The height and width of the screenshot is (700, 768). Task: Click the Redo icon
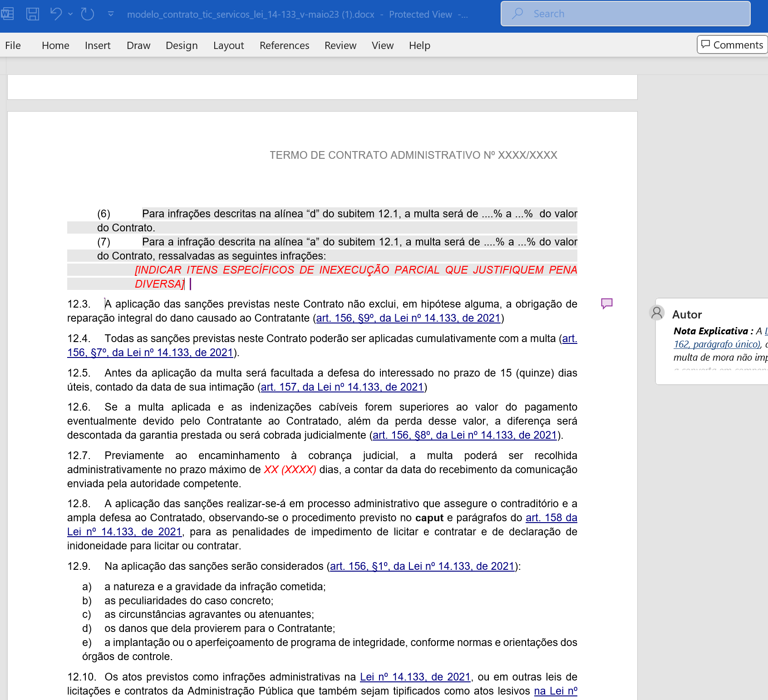pyautogui.click(x=88, y=14)
